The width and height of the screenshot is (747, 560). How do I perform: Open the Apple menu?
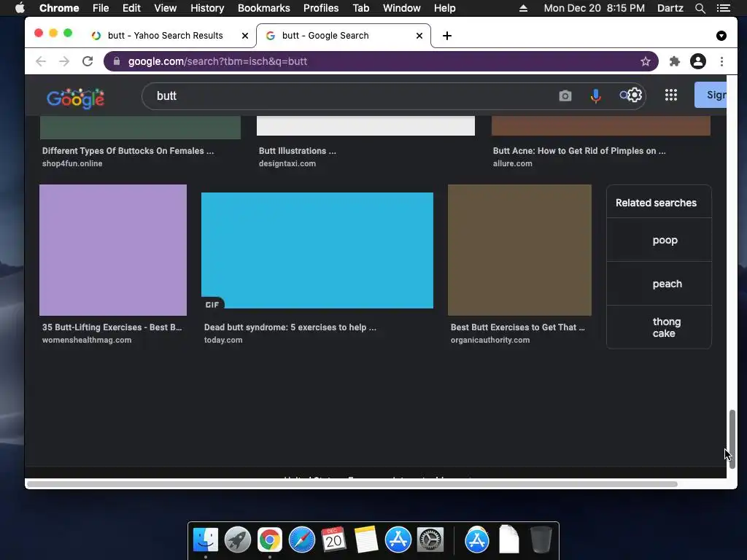click(x=20, y=8)
